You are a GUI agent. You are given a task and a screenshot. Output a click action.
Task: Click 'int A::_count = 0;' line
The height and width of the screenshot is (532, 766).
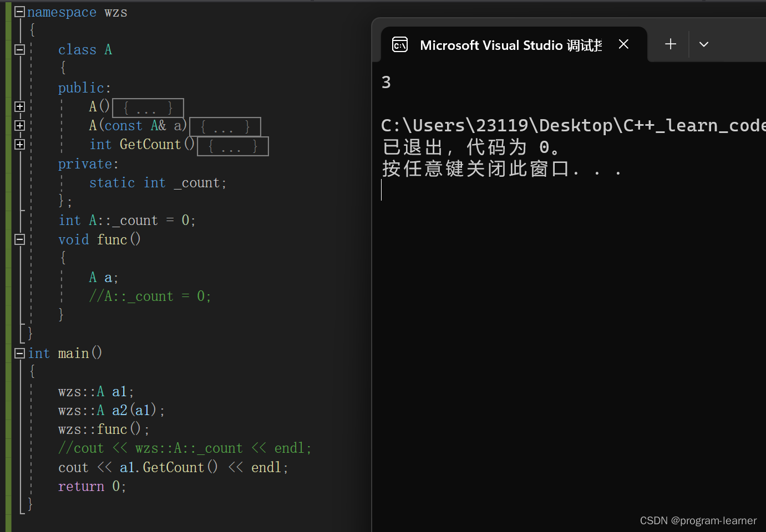(x=127, y=221)
